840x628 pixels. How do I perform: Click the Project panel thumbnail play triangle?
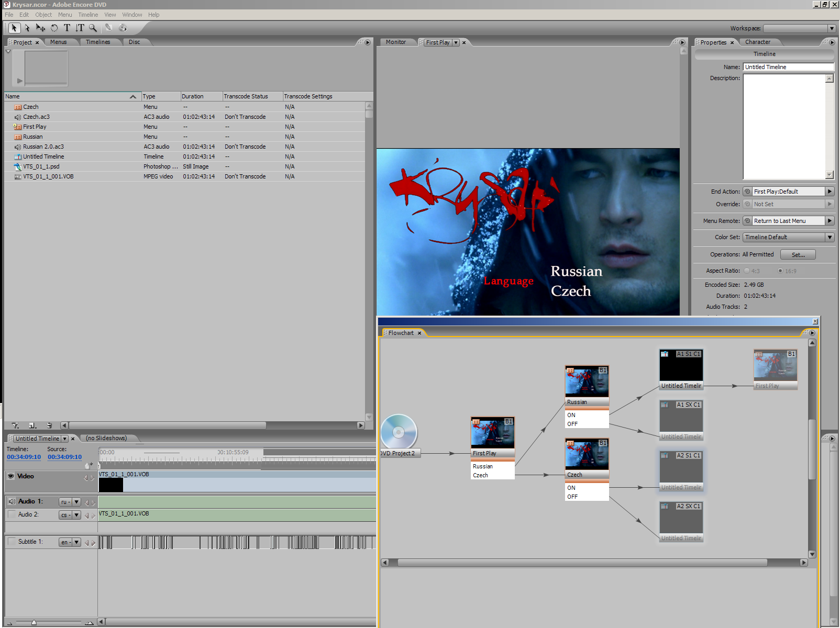tap(19, 81)
